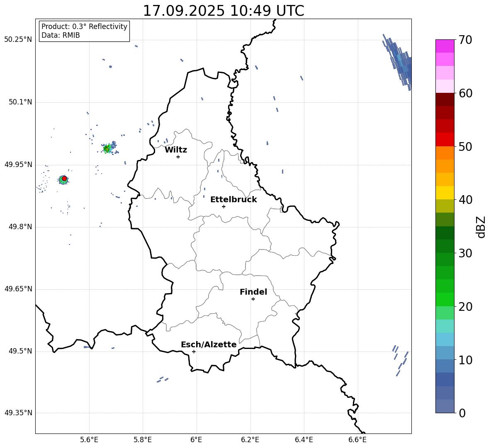Click the Findel station label
The width and height of the screenshot is (491, 448).
click(x=253, y=292)
